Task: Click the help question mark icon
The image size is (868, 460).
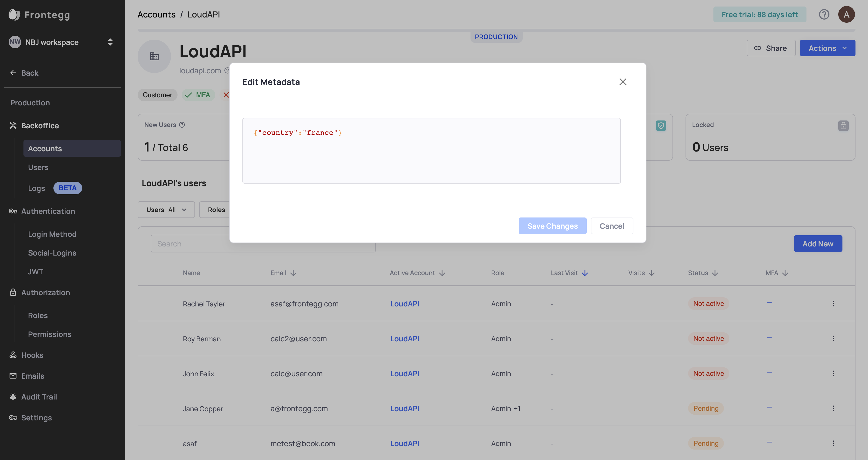Action: (x=824, y=15)
